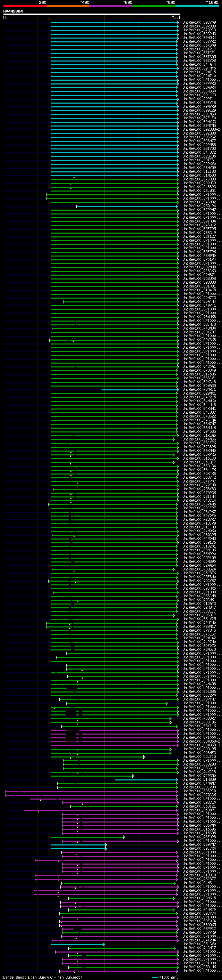The width and height of the screenshot is (222, 980).
Task: Select hit label UniRef100_Q62377
Action: pos(199,879)
